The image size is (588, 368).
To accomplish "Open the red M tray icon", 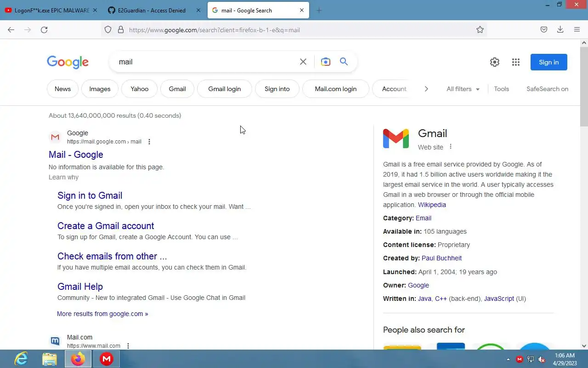I will [x=520, y=359].
